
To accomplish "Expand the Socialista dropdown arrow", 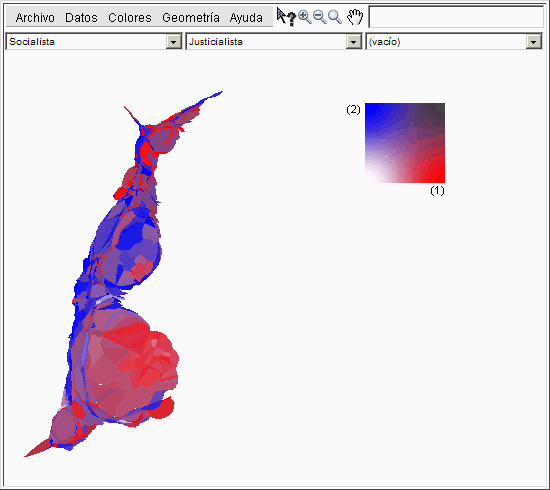I will click(x=173, y=42).
